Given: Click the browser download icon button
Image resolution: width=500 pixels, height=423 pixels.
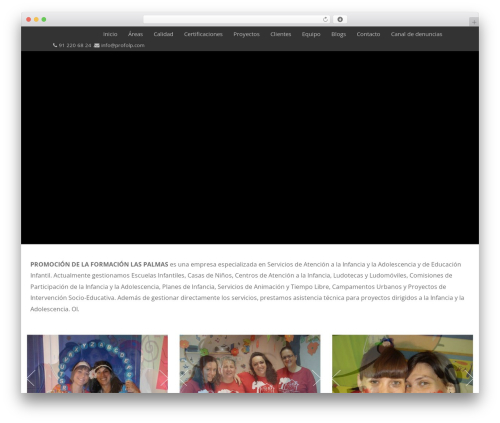Looking at the screenshot, I should pyautogui.click(x=340, y=20).
